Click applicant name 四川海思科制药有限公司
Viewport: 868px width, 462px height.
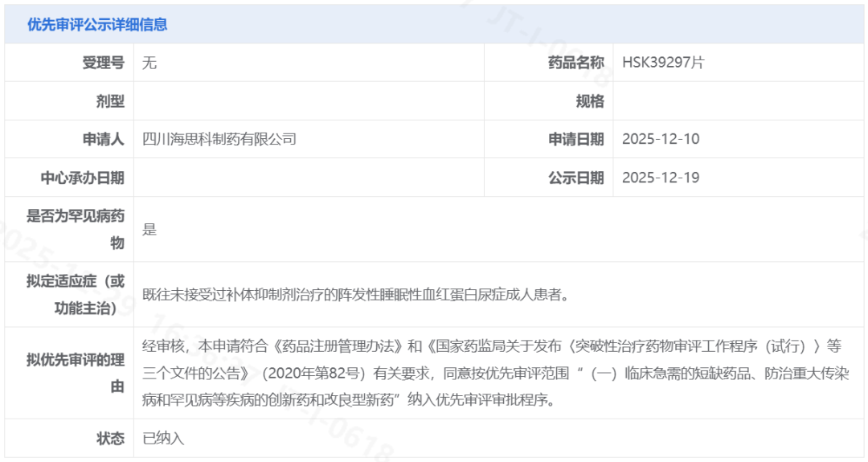point(219,139)
